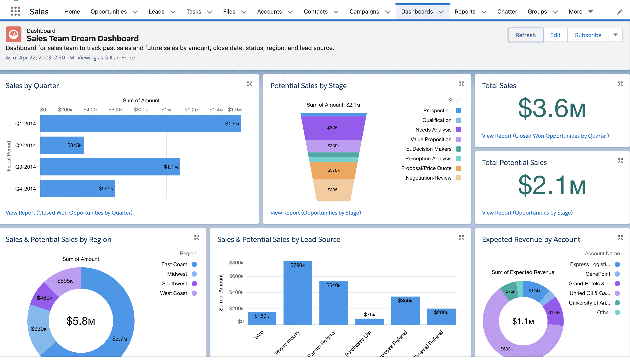Click the Q4-2014 $595K bar
Viewport: 630px width, 364px height.
[x=77, y=189]
